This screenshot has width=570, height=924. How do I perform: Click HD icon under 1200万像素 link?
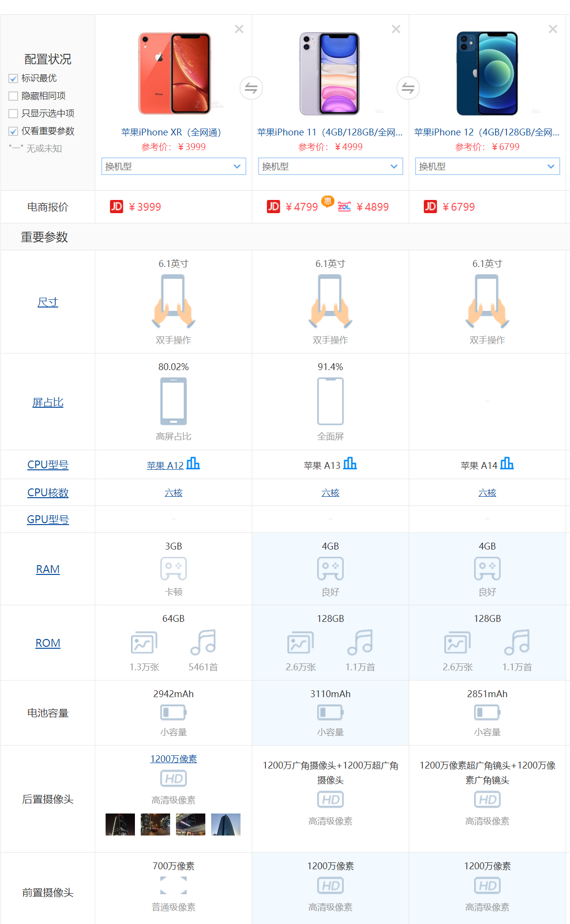[x=174, y=778]
